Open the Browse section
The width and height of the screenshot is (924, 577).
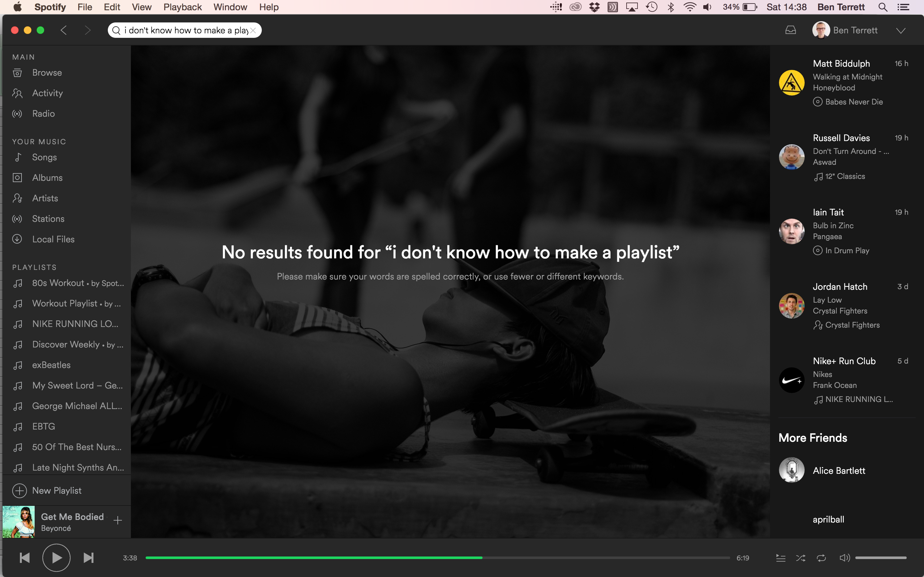(47, 72)
